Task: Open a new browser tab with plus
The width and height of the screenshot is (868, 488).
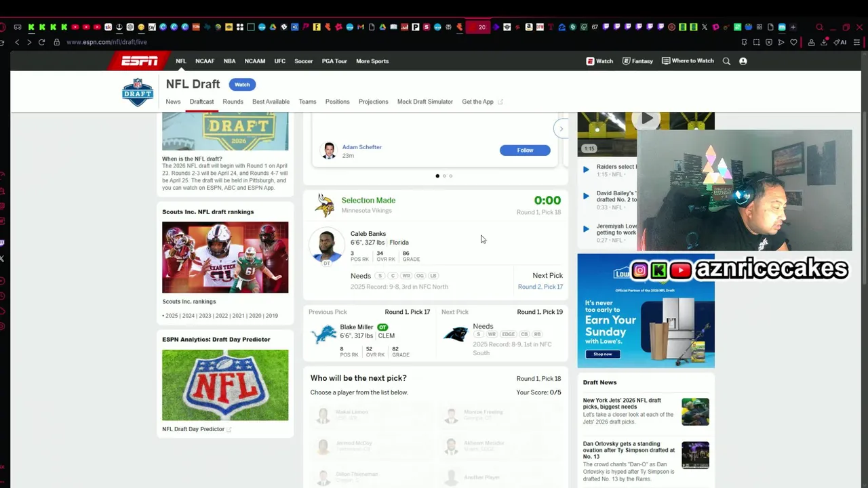Action: (x=793, y=27)
